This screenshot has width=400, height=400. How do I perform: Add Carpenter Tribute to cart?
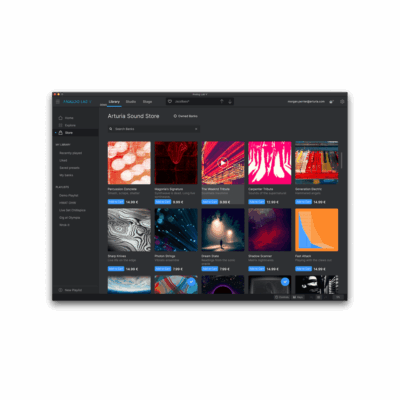(257, 202)
